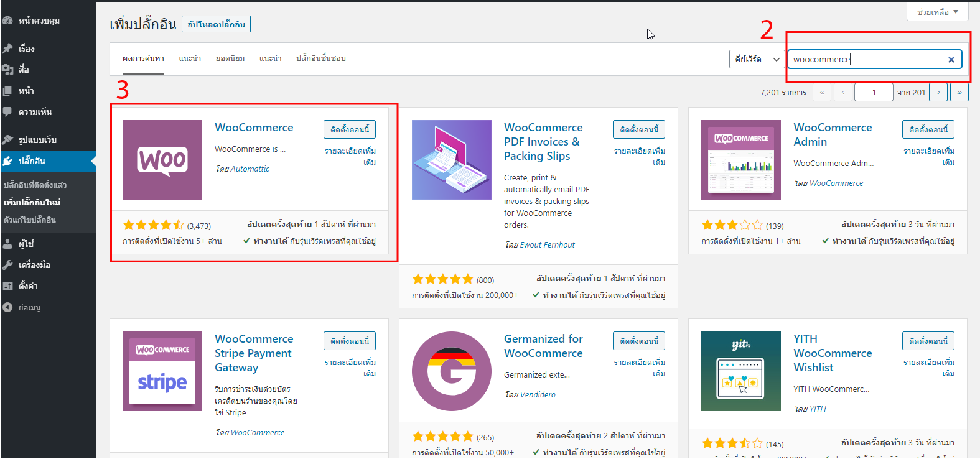View more details for Stripe Payment Gateway
The height and width of the screenshot is (459, 980).
[350, 368]
